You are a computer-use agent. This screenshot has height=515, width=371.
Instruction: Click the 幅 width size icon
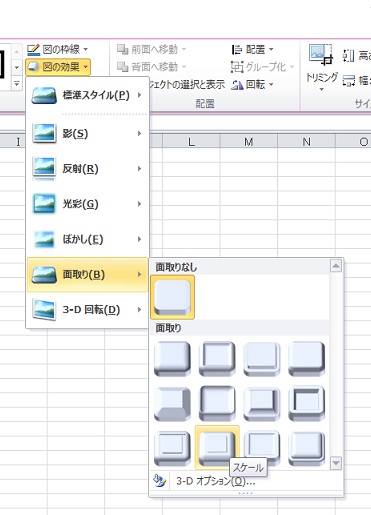[349, 81]
